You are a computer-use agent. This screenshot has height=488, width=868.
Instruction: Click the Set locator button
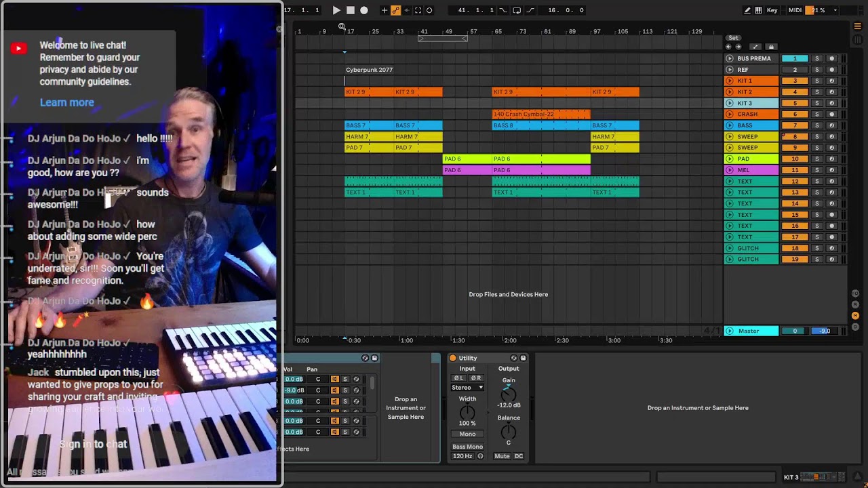click(x=733, y=38)
